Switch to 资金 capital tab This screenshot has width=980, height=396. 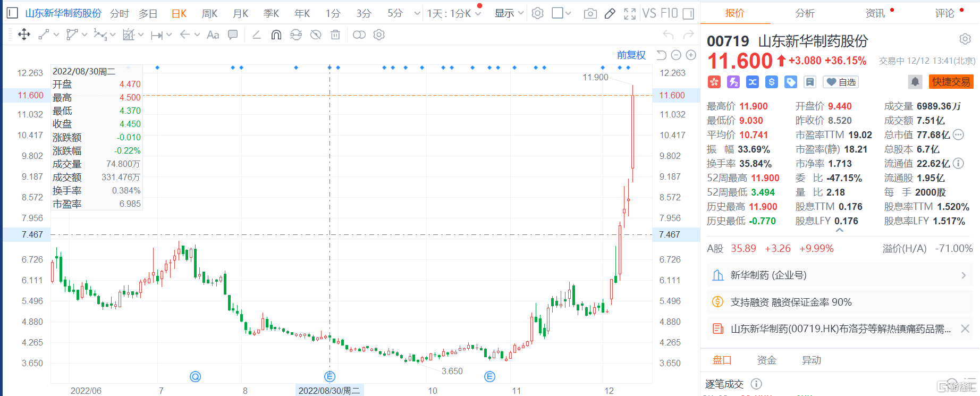point(766,360)
